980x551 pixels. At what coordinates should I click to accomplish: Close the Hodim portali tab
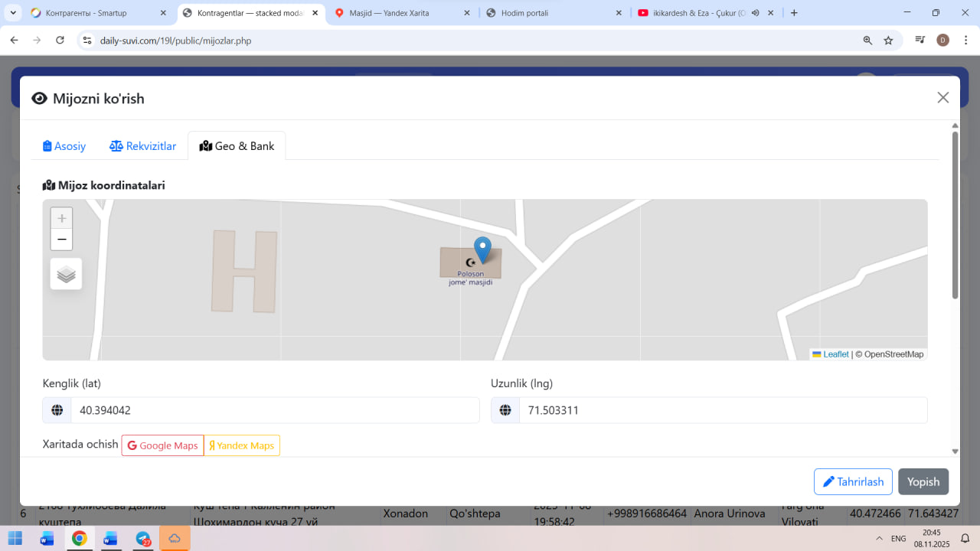[x=618, y=13]
